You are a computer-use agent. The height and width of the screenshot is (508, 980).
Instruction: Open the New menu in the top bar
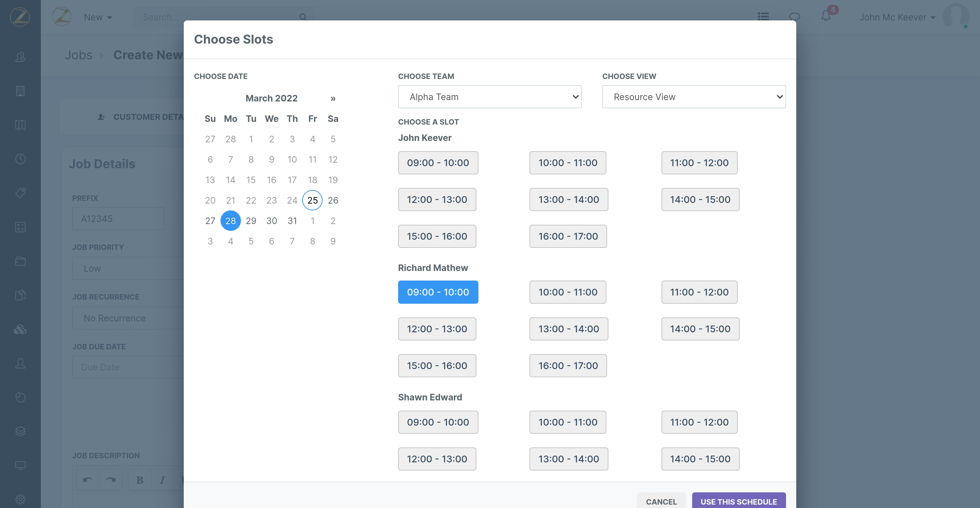97,17
